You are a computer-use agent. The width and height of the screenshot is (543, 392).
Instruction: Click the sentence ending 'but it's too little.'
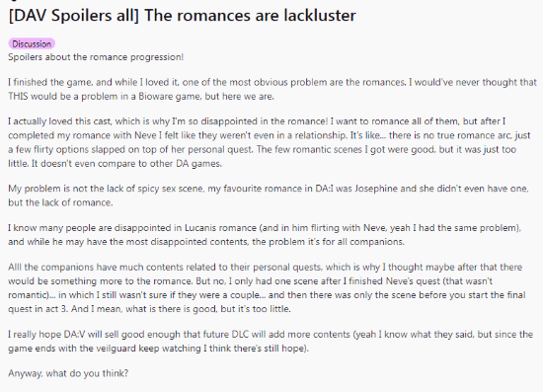(x=181, y=309)
